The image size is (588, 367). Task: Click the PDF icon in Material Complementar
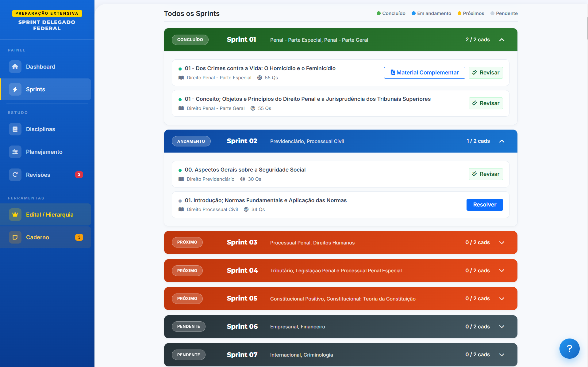click(393, 73)
